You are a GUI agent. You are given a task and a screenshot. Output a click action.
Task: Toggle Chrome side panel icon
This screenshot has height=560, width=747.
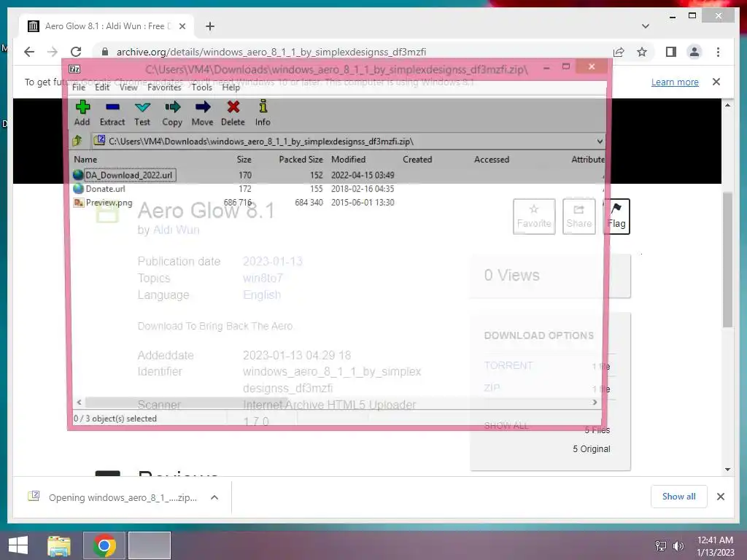[671, 52]
